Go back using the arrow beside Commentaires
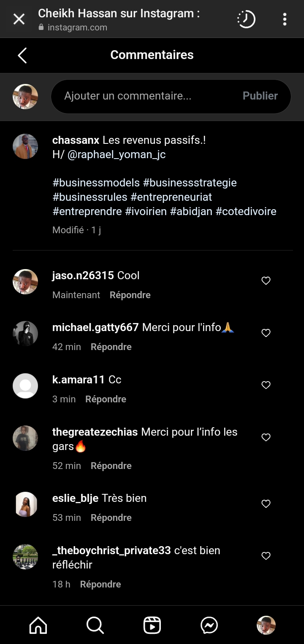Viewport: 304px width, 644px height. click(x=22, y=55)
